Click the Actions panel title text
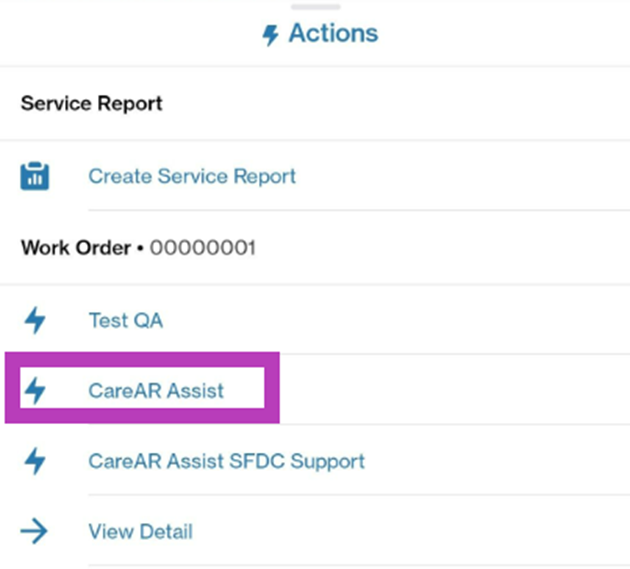Screen dimensions: 630x569 point(333,33)
